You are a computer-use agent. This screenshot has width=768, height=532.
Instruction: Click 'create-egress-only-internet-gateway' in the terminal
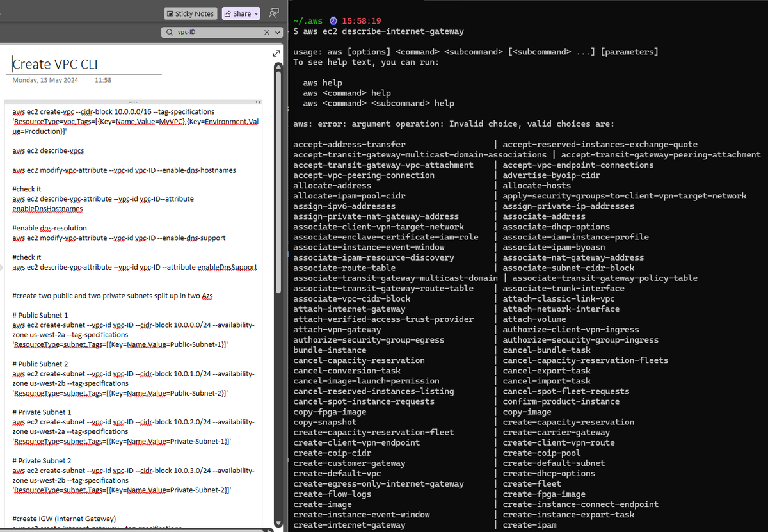378,484
